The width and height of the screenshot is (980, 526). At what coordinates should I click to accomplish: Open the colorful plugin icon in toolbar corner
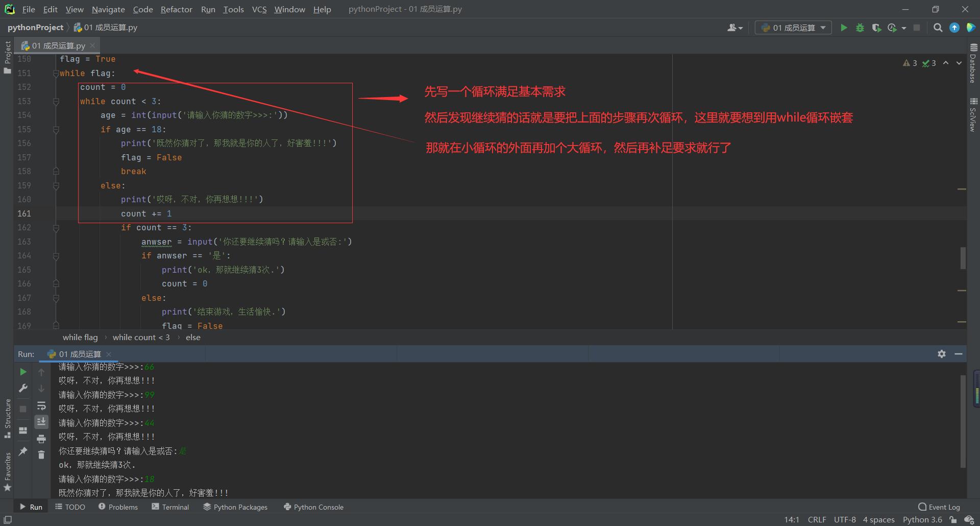(971, 28)
